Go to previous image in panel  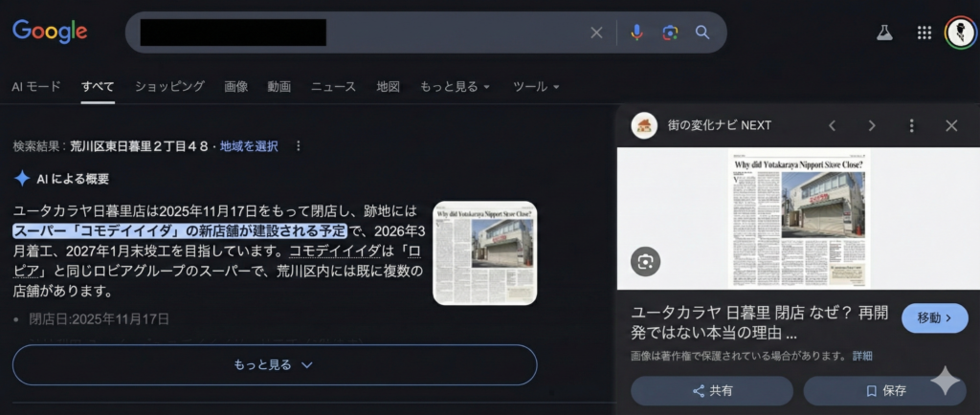click(x=832, y=125)
